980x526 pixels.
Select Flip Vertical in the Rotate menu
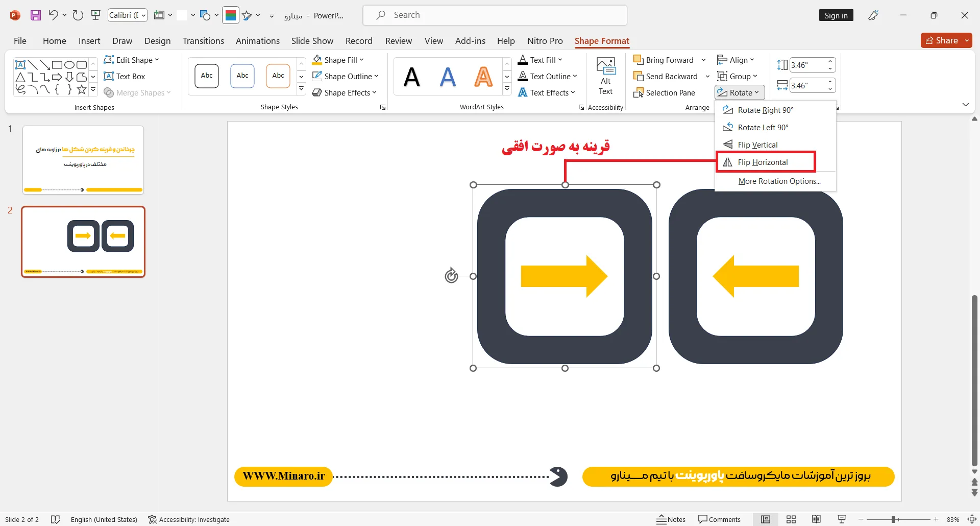(775, 145)
